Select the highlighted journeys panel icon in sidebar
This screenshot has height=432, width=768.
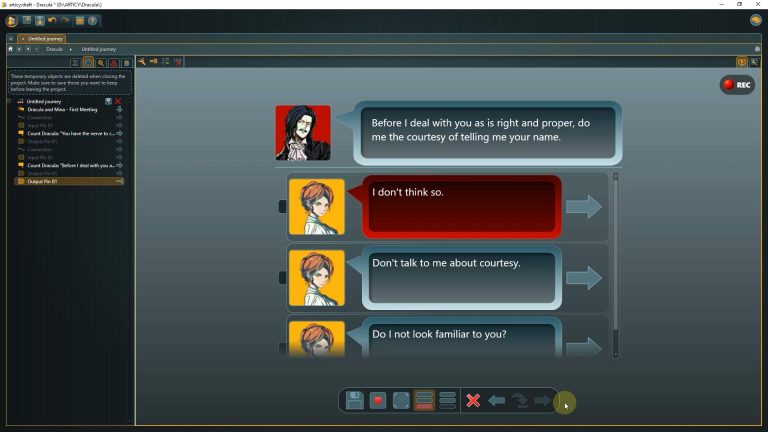tap(88, 62)
